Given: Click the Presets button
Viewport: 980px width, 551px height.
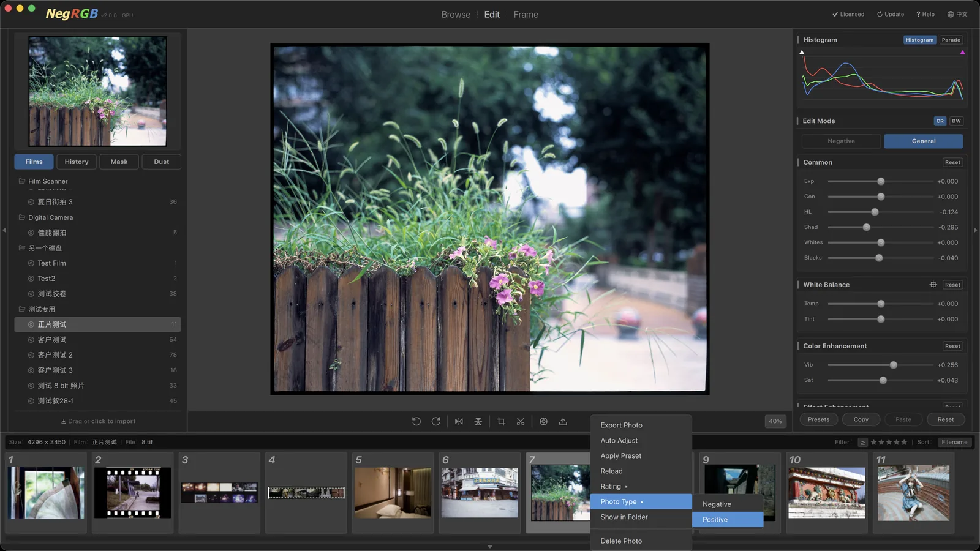Looking at the screenshot, I should [818, 419].
